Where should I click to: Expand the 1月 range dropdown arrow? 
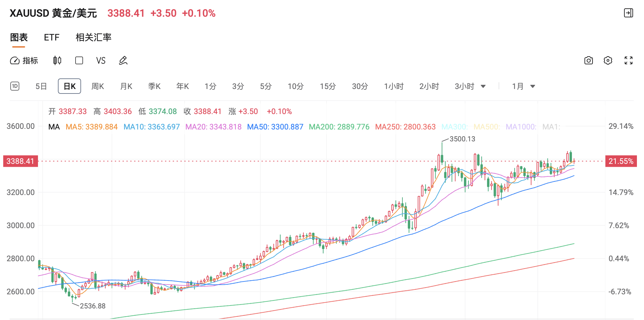pyautogui.click(x=533, y=86)
